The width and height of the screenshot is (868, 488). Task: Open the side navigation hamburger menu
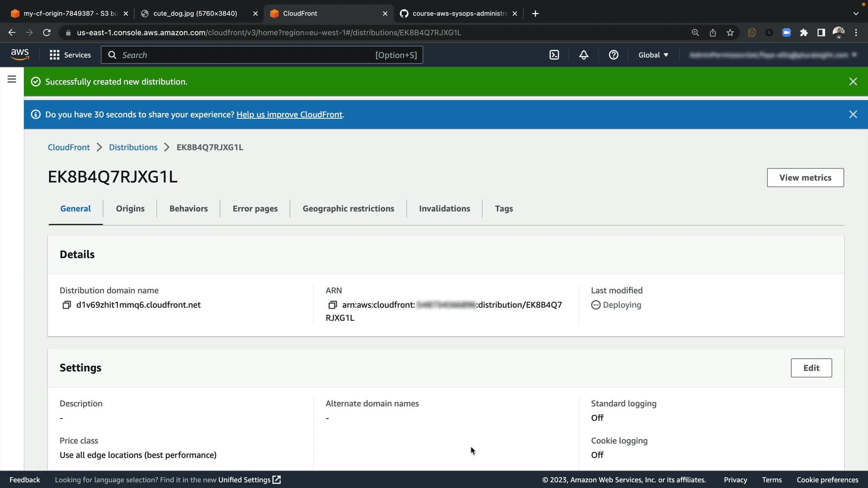[12, 80]
